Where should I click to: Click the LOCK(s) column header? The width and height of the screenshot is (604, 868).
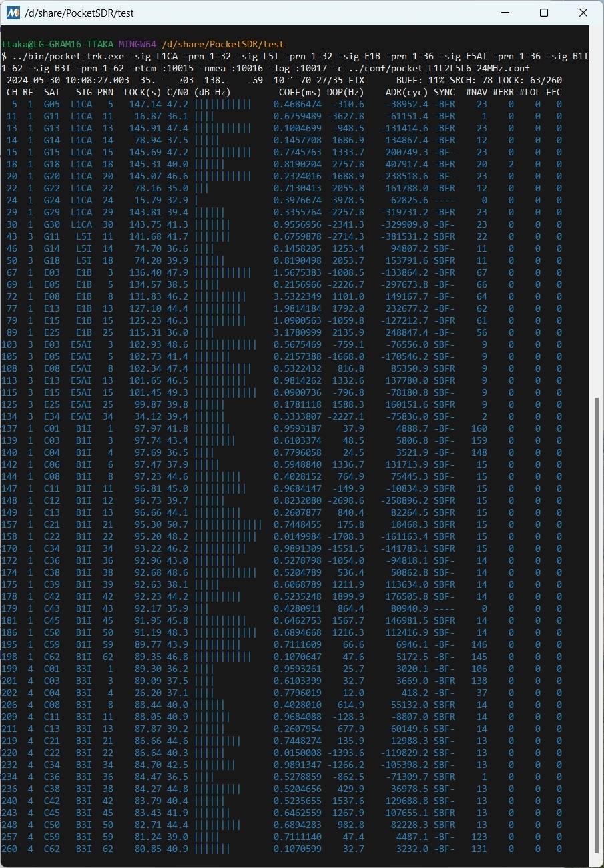143,92
